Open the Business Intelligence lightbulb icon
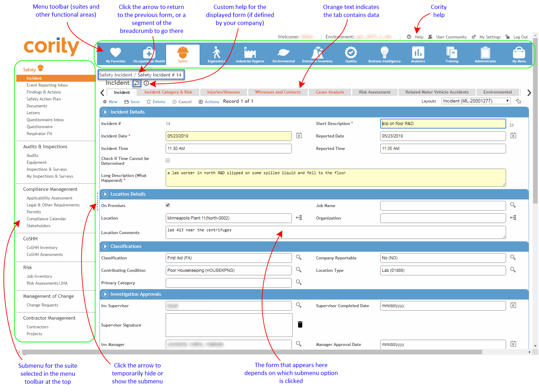The width and height of the screenshot is (539, 392). pos(384,52)
